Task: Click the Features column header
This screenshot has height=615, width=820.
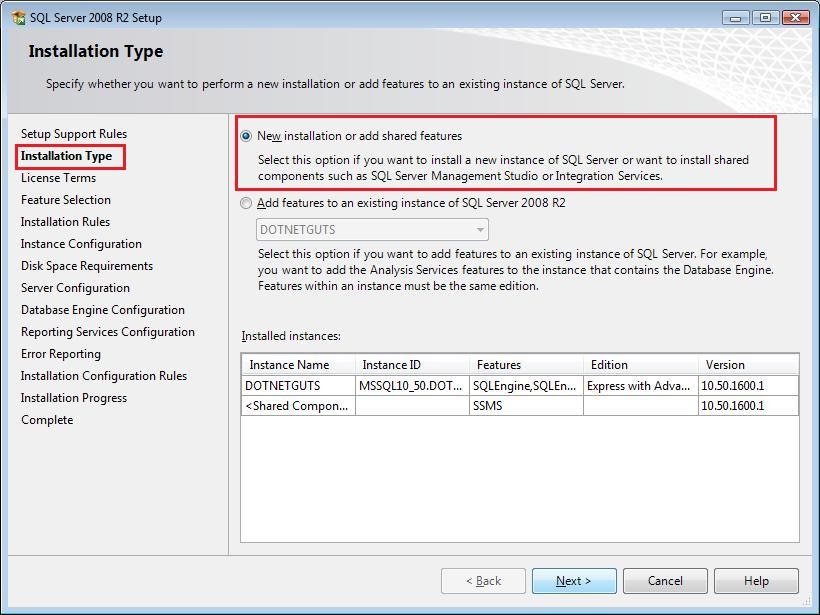Action: click(x=526, y=365)
